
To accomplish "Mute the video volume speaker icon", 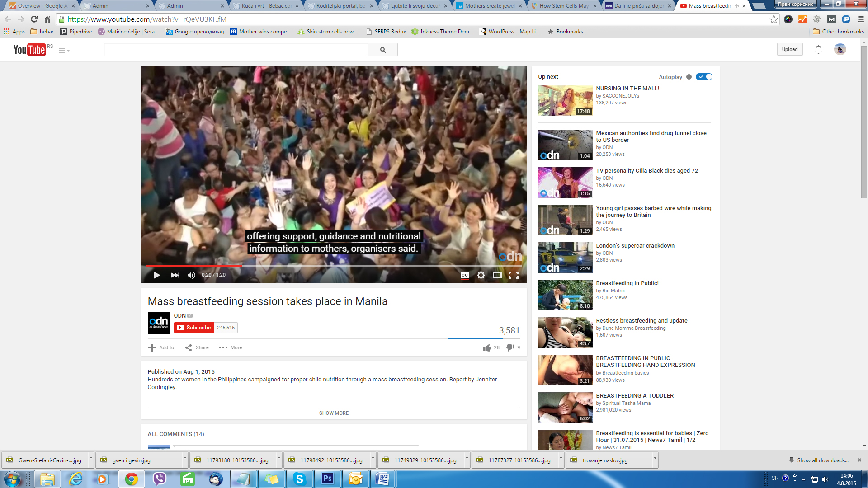I will [192, 275].
